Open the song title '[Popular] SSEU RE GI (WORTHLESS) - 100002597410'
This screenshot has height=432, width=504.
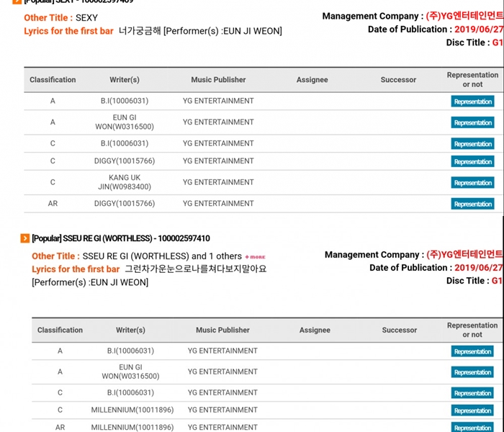pyautogui.click(x=121, y=238)
